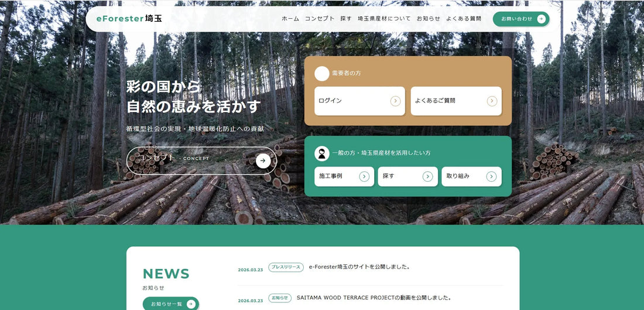Click arrow icon in お知らせ一覧 button

(x=191, y=304)
